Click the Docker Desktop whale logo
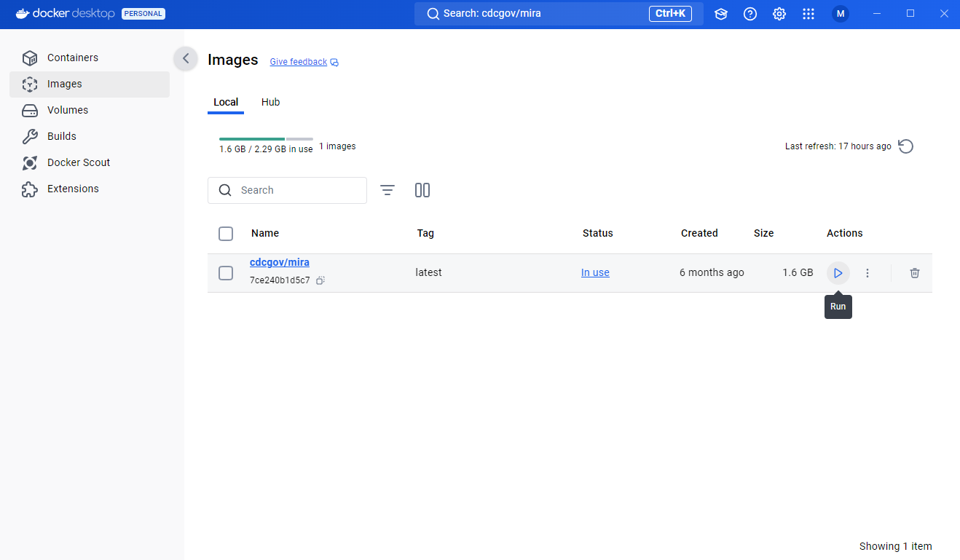Image resolution: width=960 pixels, height=560 pixels. (x=23, y=14)
